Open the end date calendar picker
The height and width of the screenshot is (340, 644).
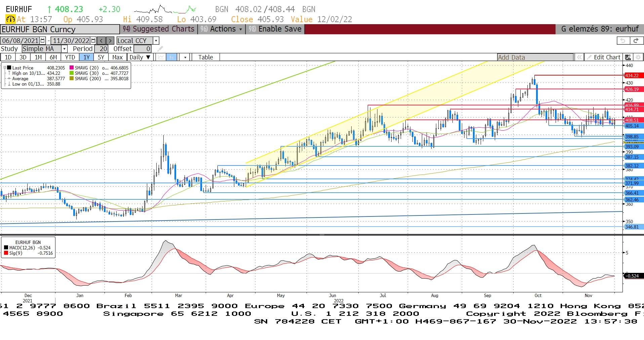[93, 41]
